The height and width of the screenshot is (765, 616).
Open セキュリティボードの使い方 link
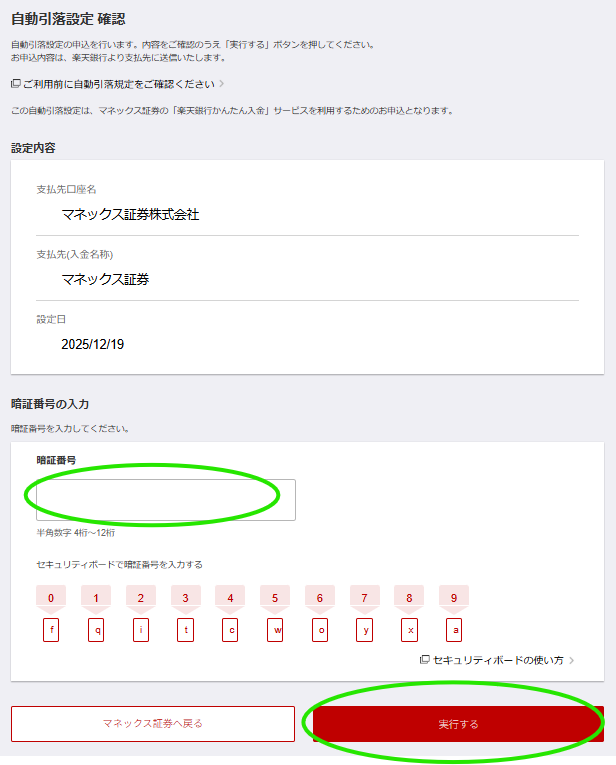click(x=498, y=660)
